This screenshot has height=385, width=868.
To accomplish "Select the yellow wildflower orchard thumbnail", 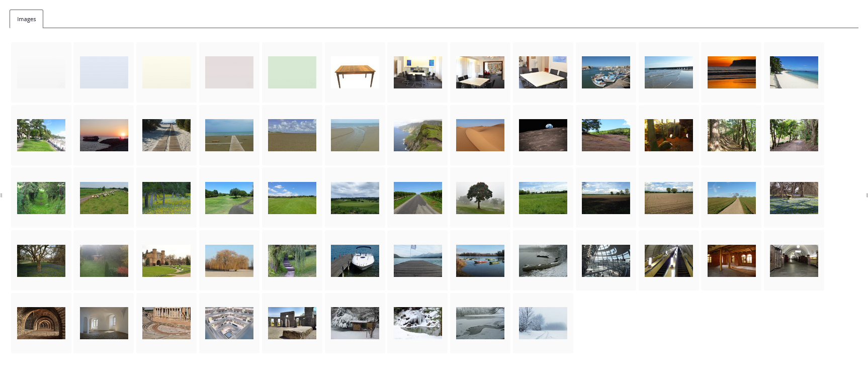I will pos(166,198).
